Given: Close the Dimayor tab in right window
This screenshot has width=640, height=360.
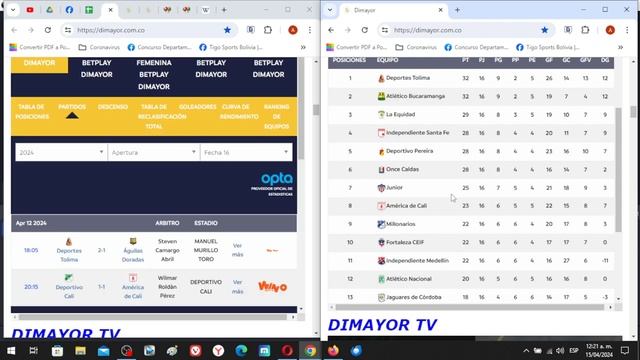Looking at the screenshot, I should pos(440,10).
